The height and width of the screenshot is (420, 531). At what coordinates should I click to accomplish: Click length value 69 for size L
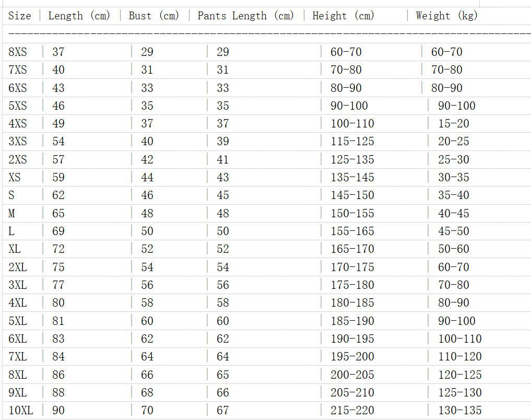click(58, 231)
